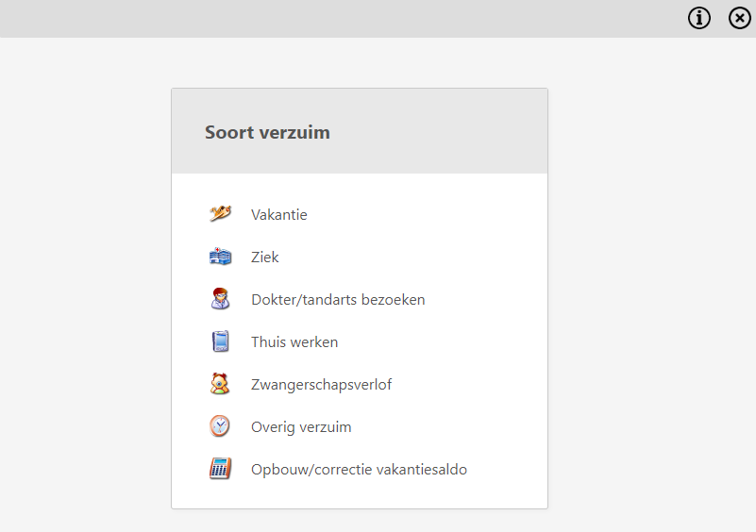This screenshot has width=756, height=532.
Task: Select the Ziek text option
Action: 264,257
